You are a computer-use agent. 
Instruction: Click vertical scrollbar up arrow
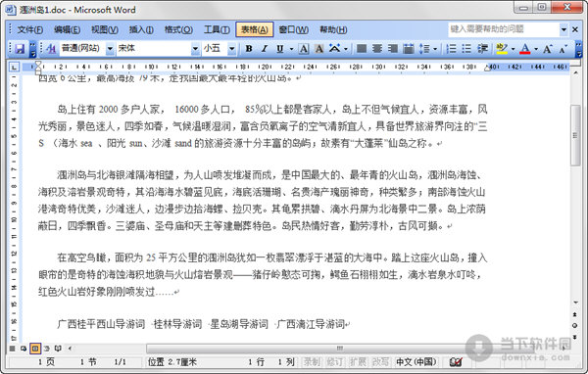575,73
